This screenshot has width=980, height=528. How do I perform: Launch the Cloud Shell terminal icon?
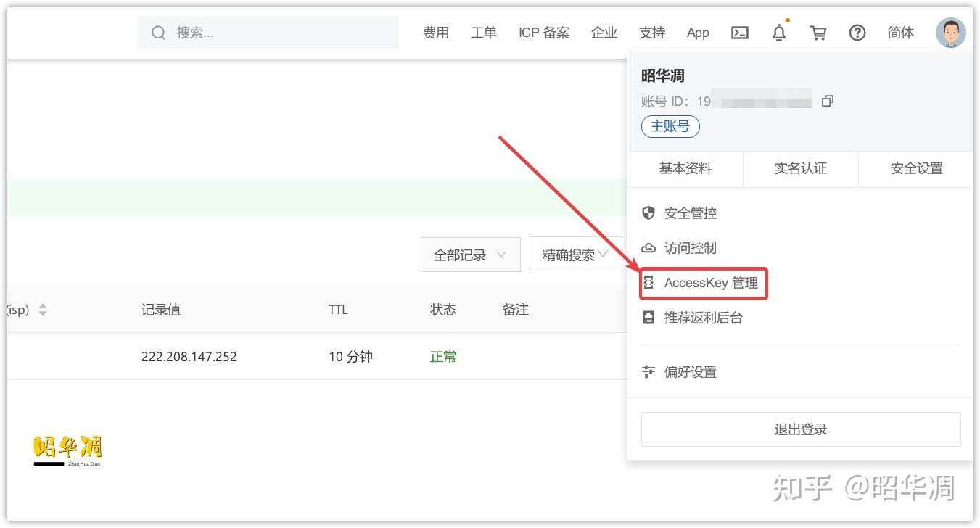click(740, 33)
